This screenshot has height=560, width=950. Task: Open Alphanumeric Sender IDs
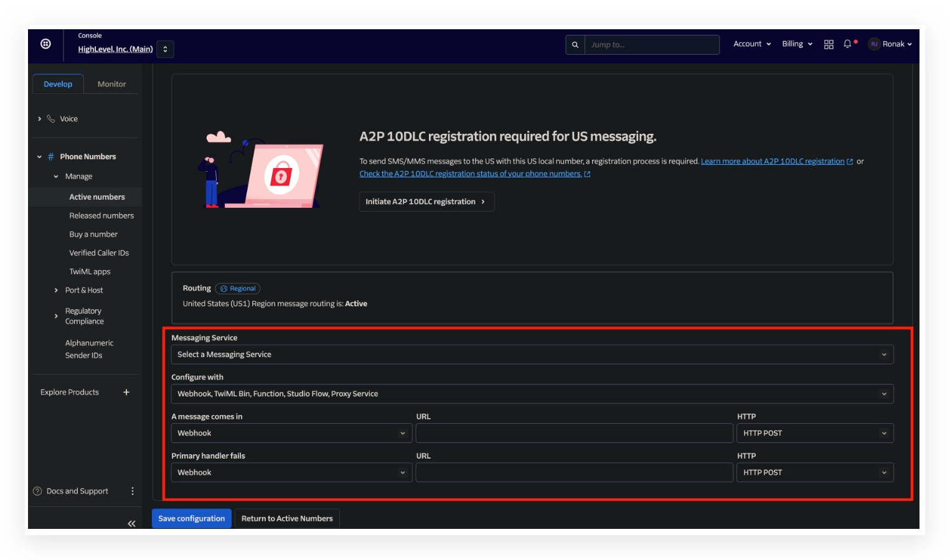point(89,349)
